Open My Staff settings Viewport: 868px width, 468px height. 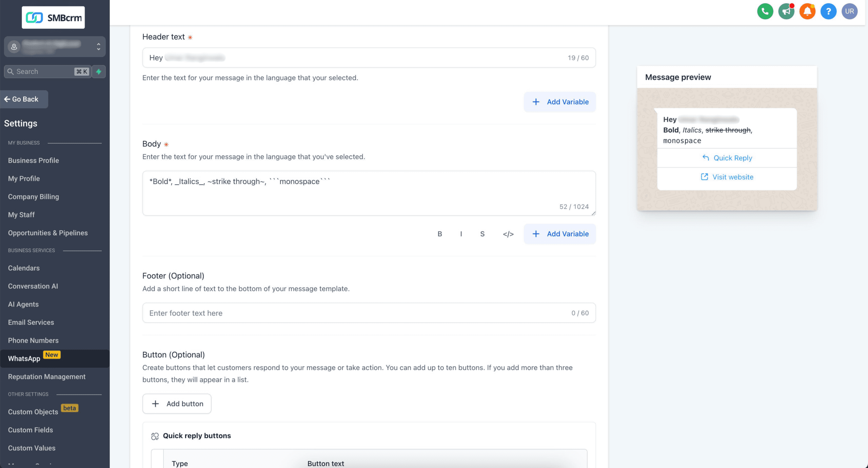click(x=21, y=215)
